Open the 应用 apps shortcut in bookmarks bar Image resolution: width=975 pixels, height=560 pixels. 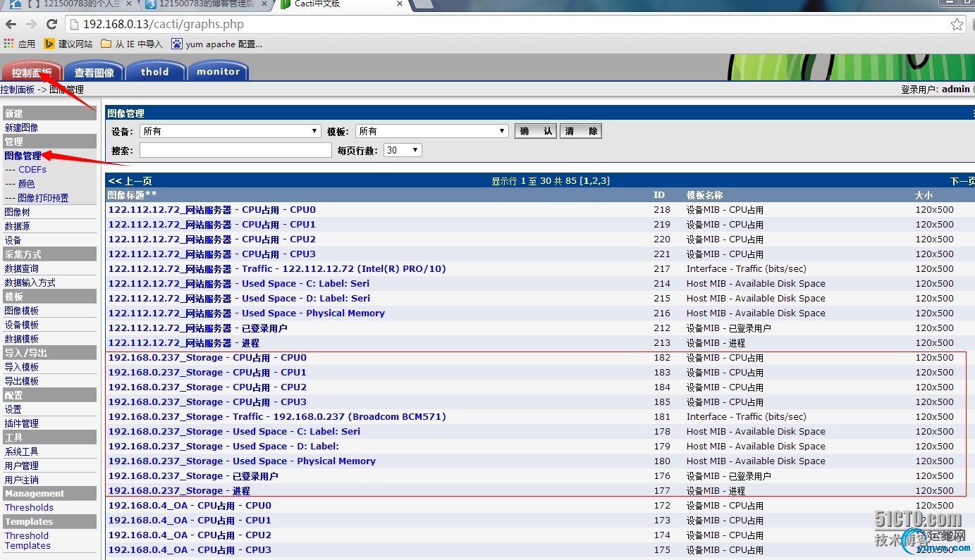click(20, 44)
